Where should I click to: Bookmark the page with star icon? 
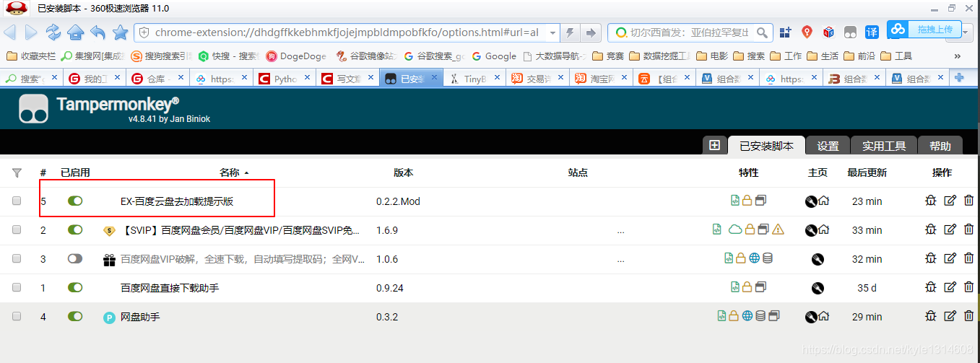[x=121, y=32]
